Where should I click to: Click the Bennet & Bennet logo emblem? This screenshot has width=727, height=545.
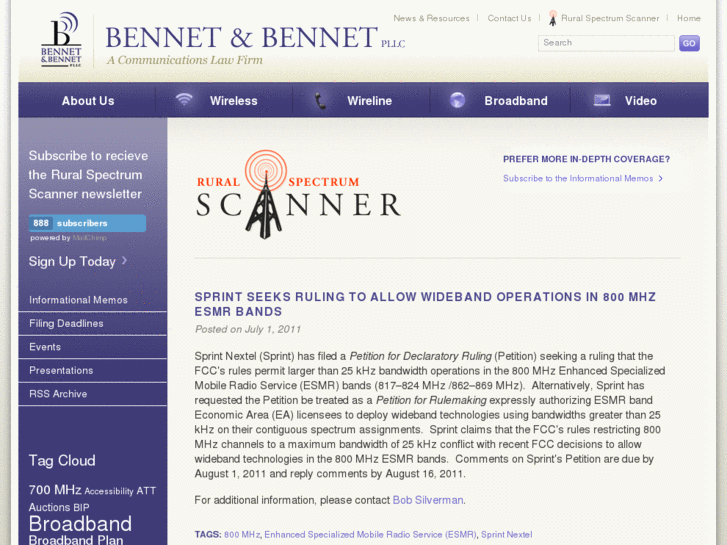(x=61, y=40)
